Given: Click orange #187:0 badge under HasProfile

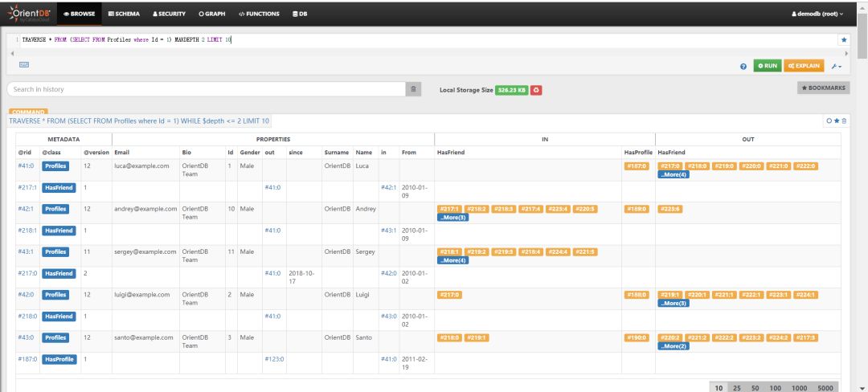Looking at the screenshot, I should click(x=636, y=165).
